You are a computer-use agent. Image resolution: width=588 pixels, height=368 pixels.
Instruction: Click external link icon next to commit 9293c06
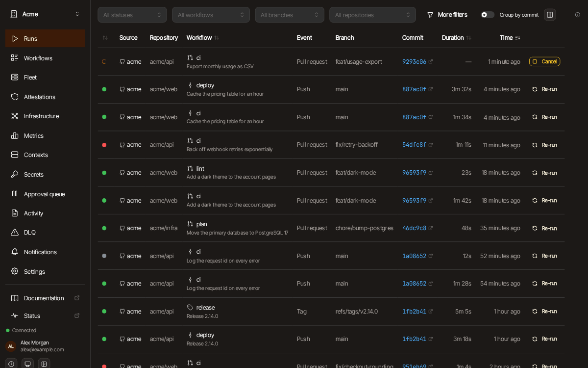pos(431,61)
